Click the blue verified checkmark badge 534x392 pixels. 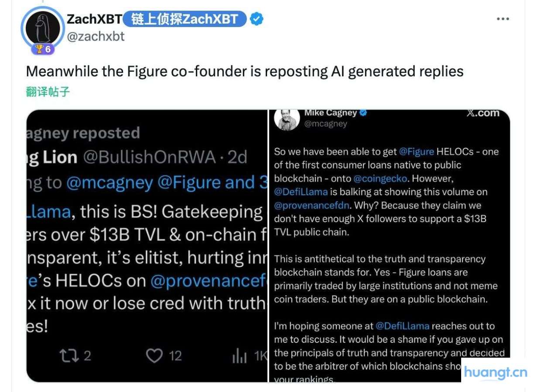tap(257, 19)
